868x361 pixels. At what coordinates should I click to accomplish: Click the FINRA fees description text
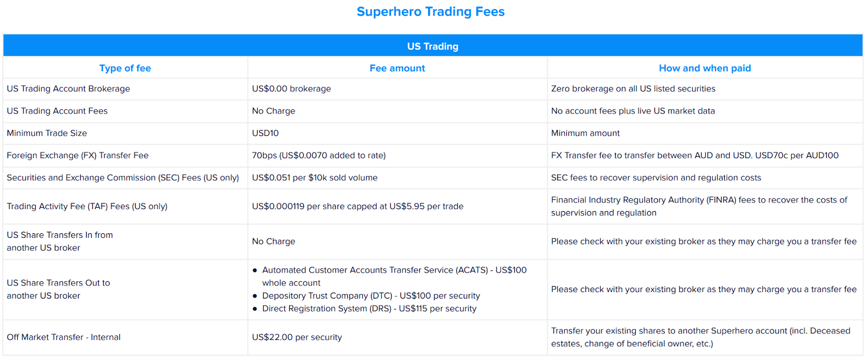pos(699,206)
